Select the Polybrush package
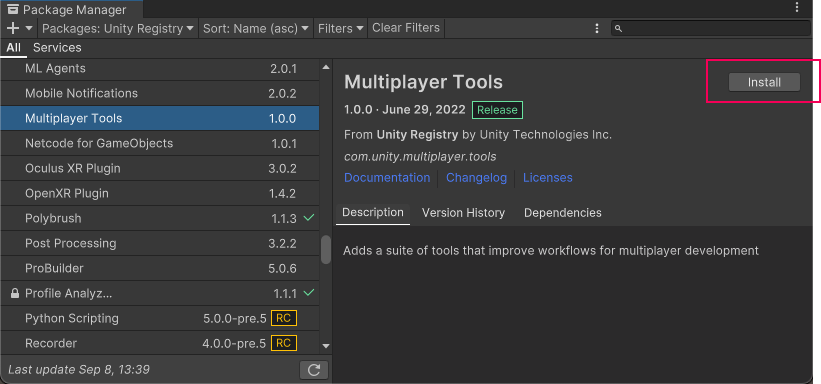This screenshot has height=384, width=821. click(160, 218)
